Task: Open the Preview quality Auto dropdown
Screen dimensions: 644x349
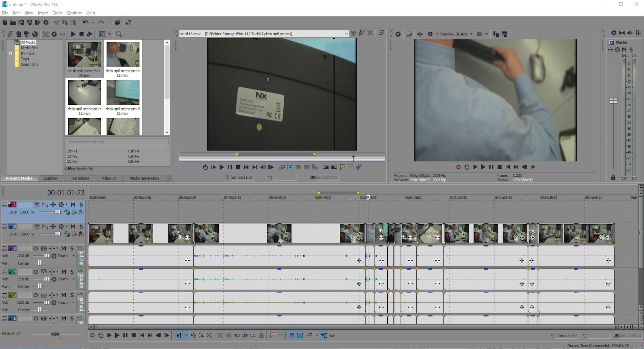Action: click(x=472, y=34)
